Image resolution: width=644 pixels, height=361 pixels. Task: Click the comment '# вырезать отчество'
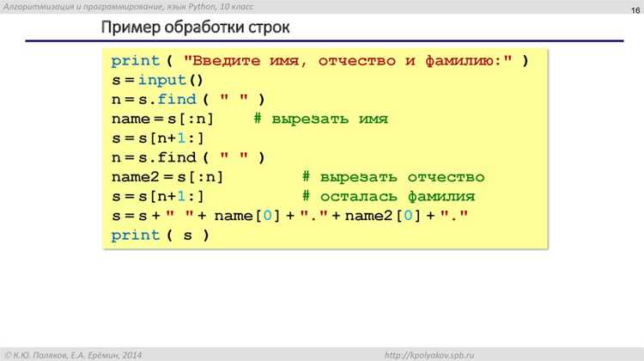pyautogui.click(x=393, y=177)
